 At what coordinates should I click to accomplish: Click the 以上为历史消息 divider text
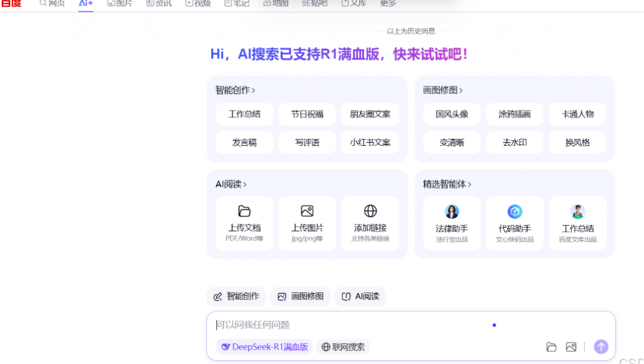pos(411,31)
